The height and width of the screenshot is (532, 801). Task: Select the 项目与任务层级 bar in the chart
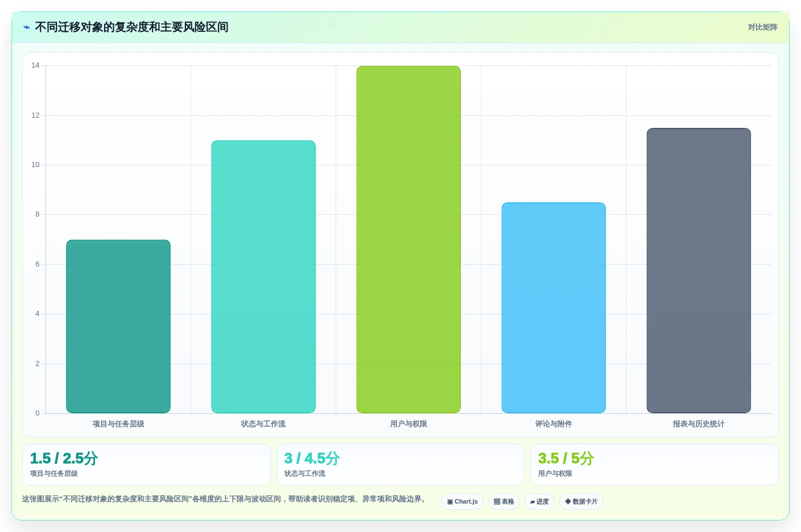pos(118,326)
